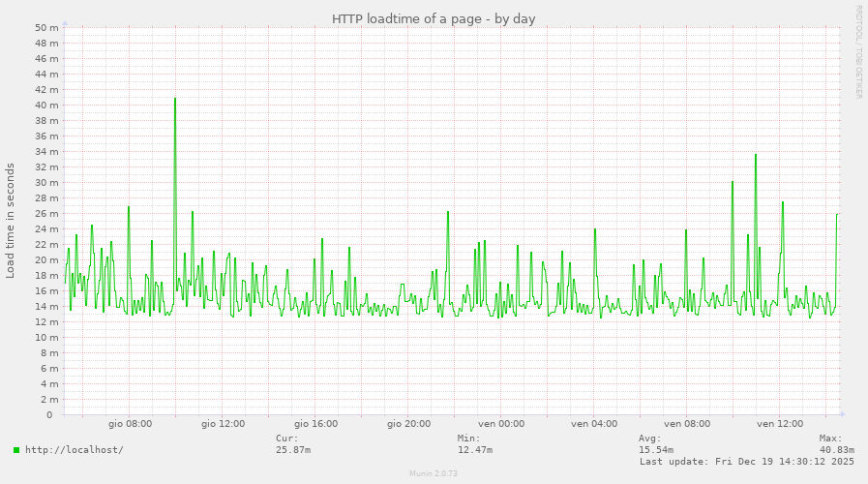This screenshot has height=484, width=868.
Task: Select the Max value 40.83m
Action: tap(837, 450)
